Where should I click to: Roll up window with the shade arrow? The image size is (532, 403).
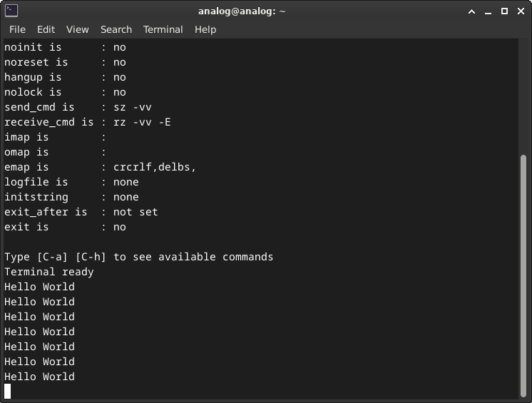pos(473,11)
